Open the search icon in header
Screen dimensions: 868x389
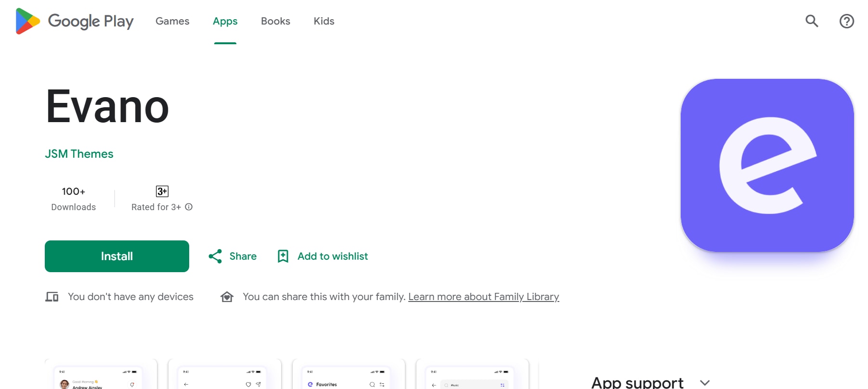(812, 21)
